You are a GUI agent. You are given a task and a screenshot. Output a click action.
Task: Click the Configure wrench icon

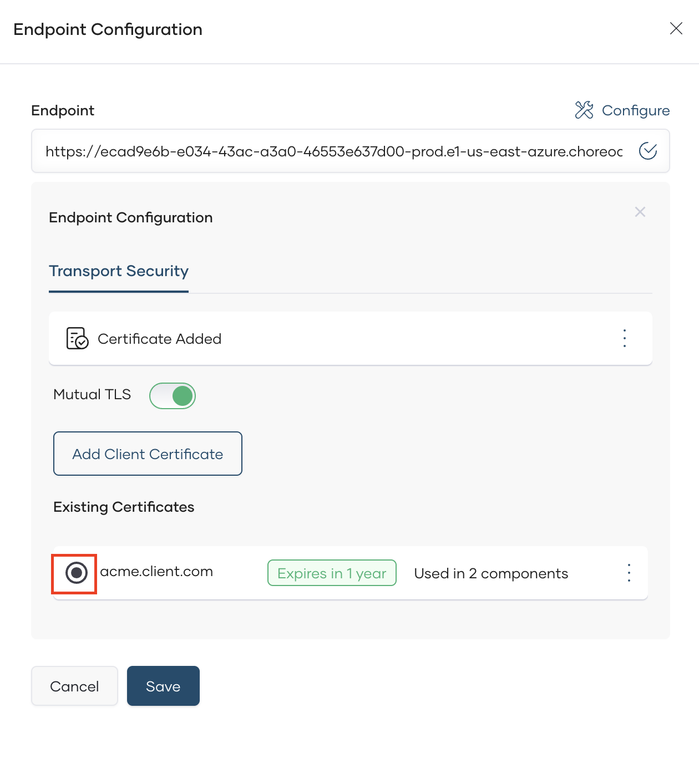point(584,110)
